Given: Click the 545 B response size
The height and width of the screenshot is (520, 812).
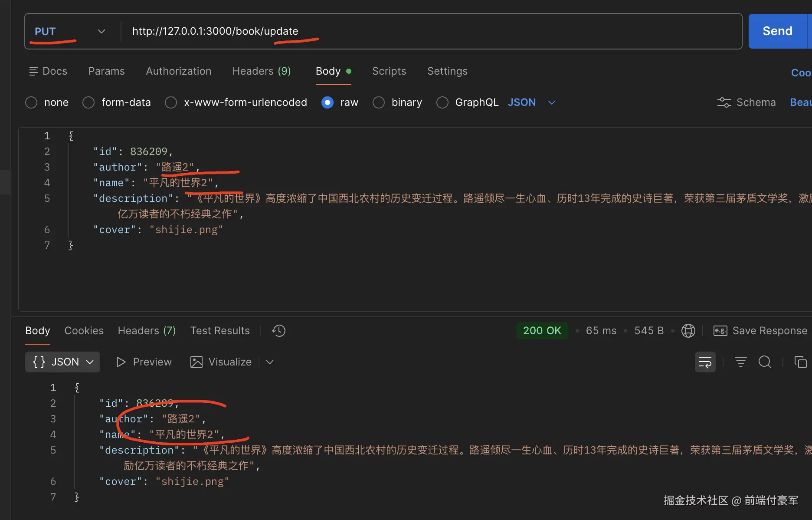Looking at the screenshot, I should (649, 331).
